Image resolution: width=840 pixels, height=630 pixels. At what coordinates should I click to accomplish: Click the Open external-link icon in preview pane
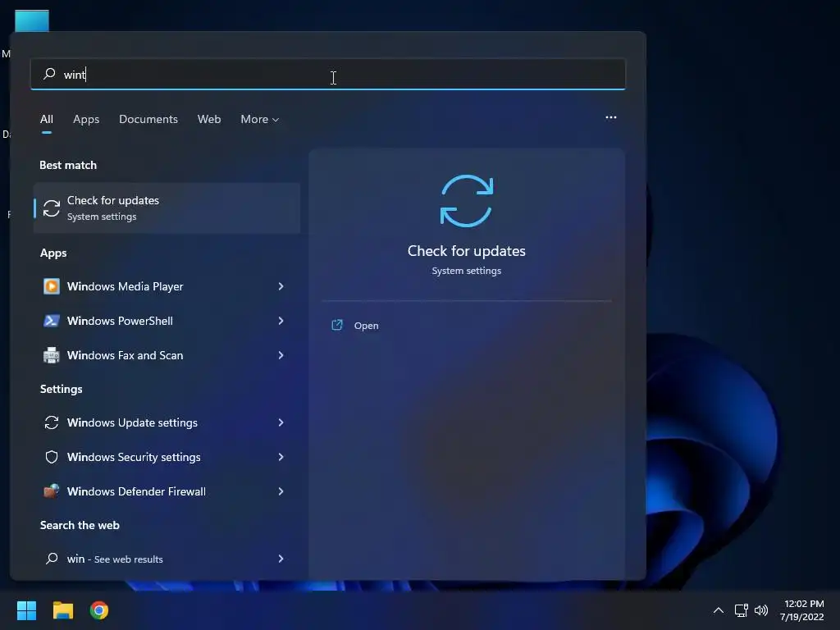coord(337,325)
